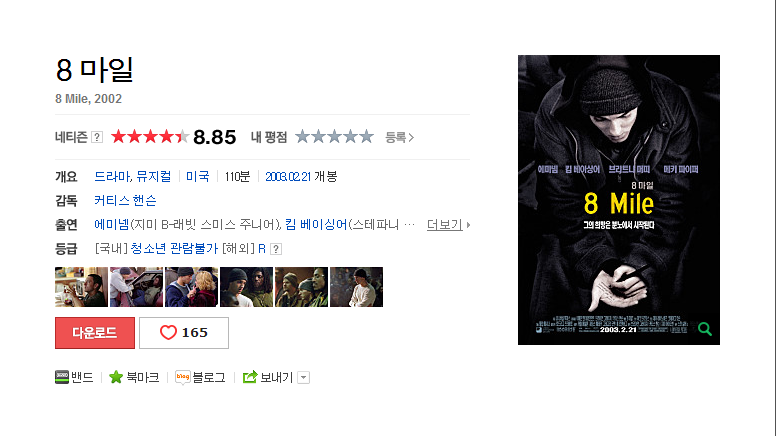This screenshot has width=776, height=436.
Task: Open the 청소년 관람불가 rating link
Action: 174,248
